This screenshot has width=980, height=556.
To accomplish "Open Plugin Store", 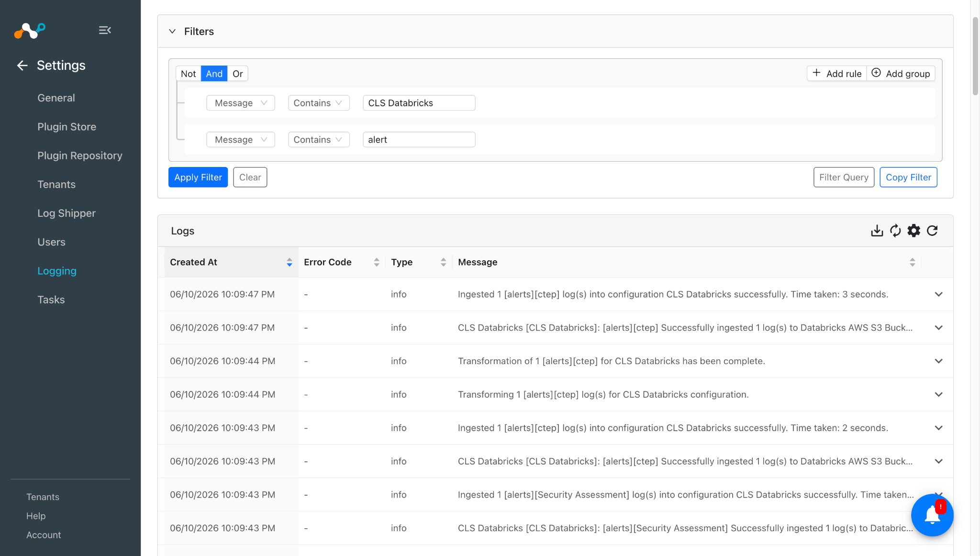I will click(67, 127).
